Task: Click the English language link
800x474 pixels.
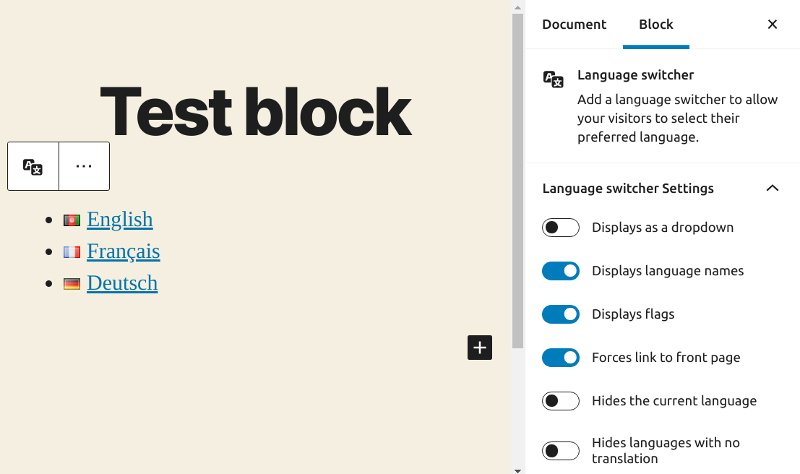Action: [120, 220]
